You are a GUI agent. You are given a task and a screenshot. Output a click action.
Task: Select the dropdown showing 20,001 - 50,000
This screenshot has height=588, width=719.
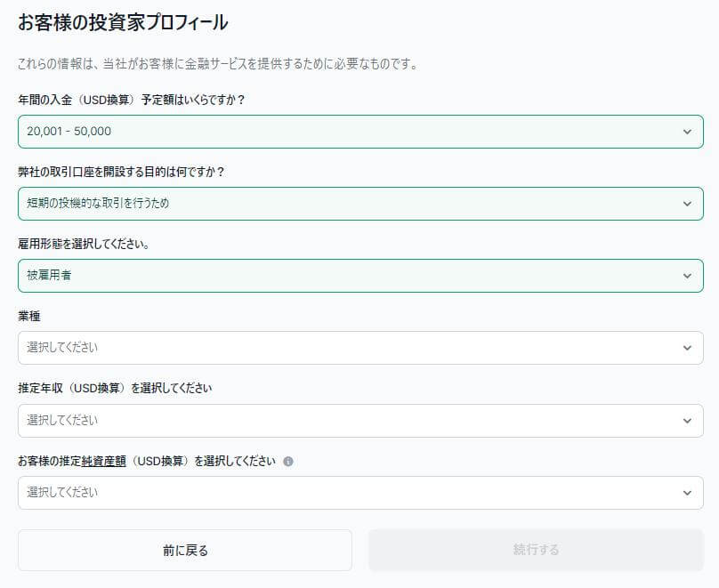pyautogui.click(x=356, y=131)
